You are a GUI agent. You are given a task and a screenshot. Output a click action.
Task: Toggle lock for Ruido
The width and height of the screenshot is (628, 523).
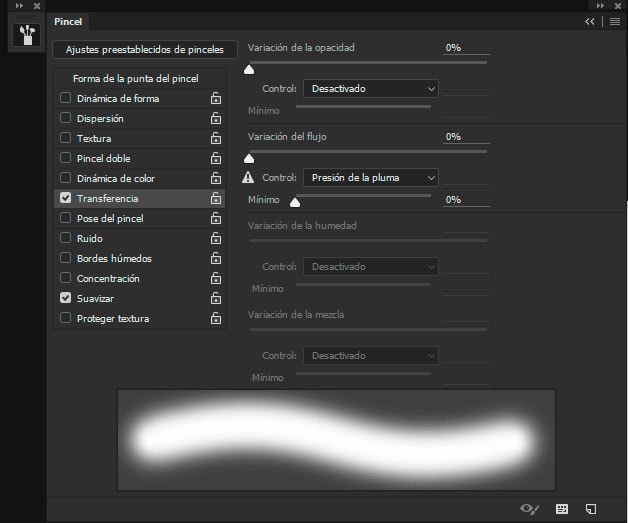click(216, 238)
